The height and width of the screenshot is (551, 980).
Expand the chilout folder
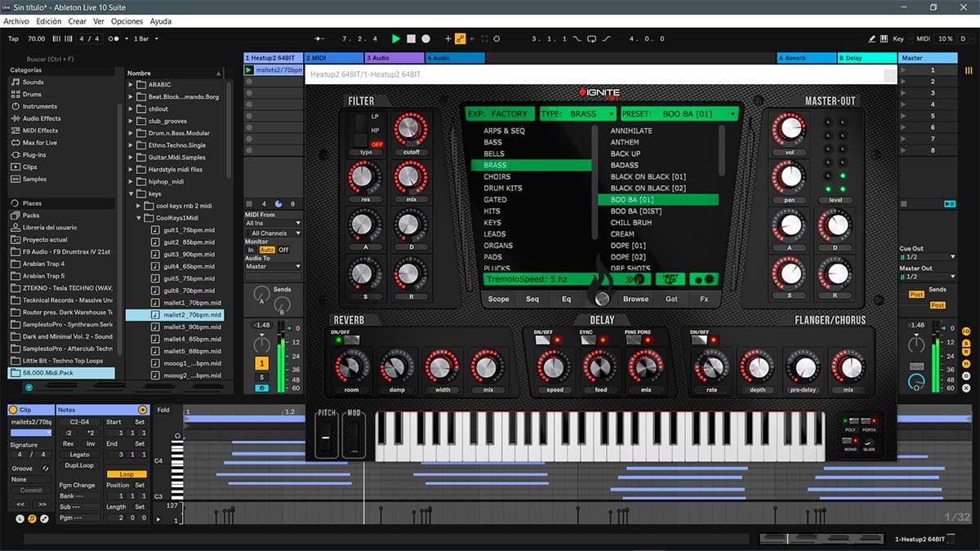131,109
